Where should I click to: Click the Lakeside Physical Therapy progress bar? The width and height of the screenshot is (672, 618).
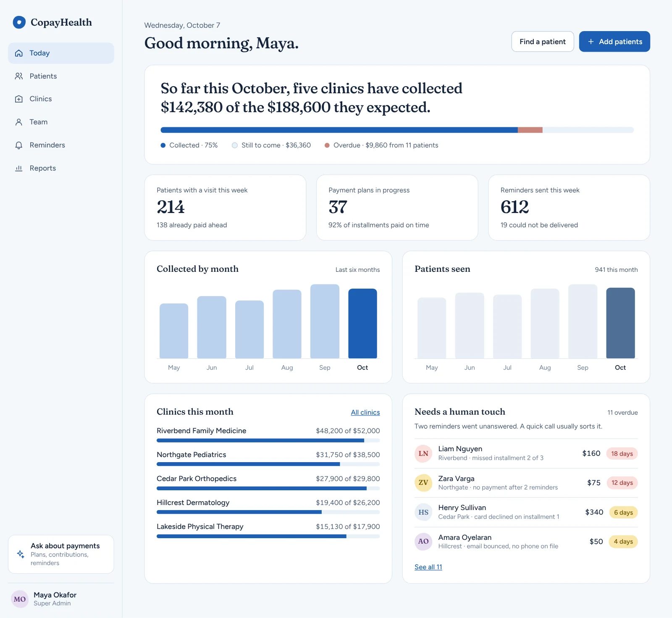pyautogui.click(x=268, y=536)
